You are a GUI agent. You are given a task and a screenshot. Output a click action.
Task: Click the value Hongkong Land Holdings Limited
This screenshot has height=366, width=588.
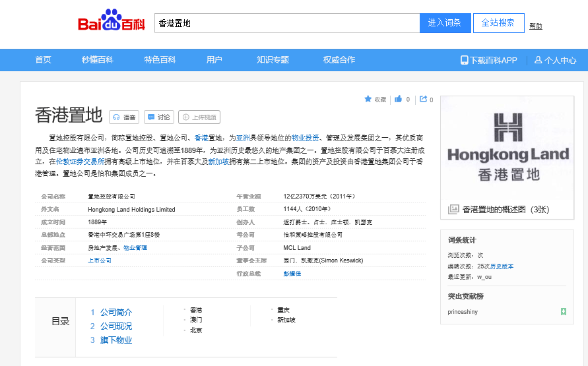[x=131, y=210]
